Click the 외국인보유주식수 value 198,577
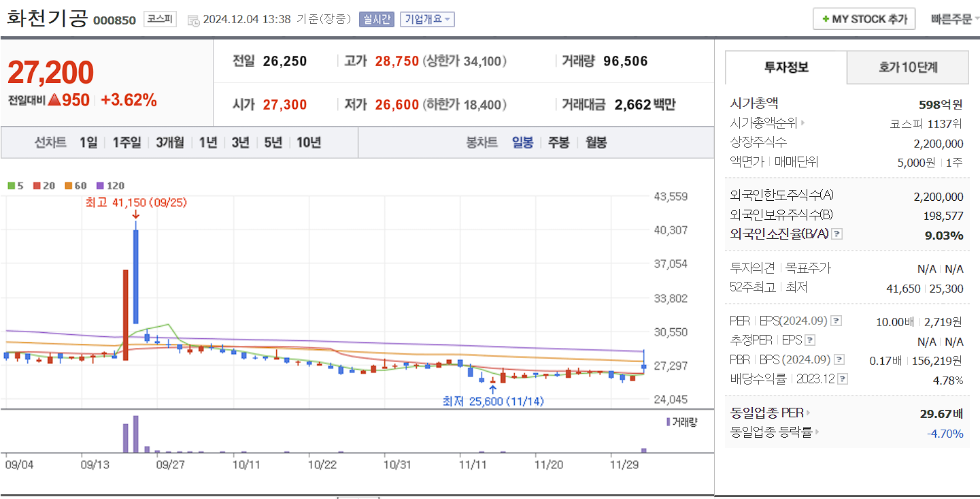Screen dimensions: 980x499 [943, 215]
